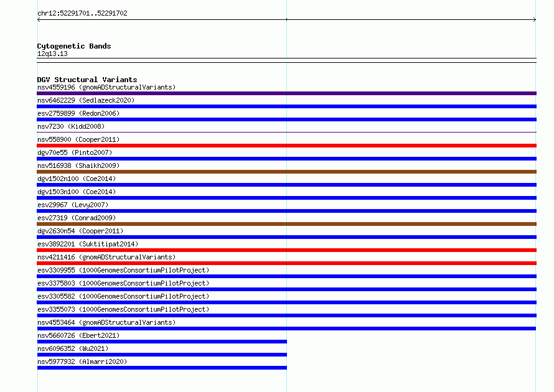This screenshot has width=554, height=392.
Task: Click the short blue bar under nsv5977932
Action: click(x=162, y=368)
